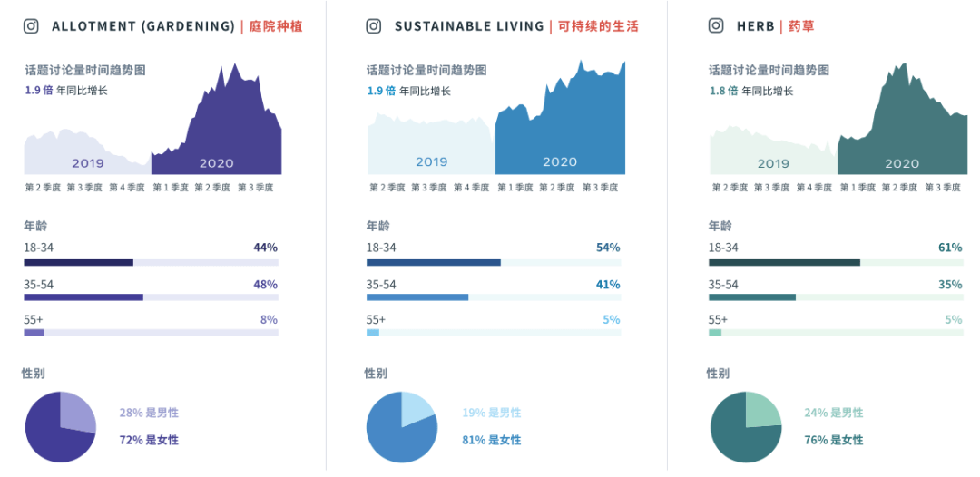
Task: Select the ALLOTMENT (GARDENING) heading
Action: click(143, 26)
